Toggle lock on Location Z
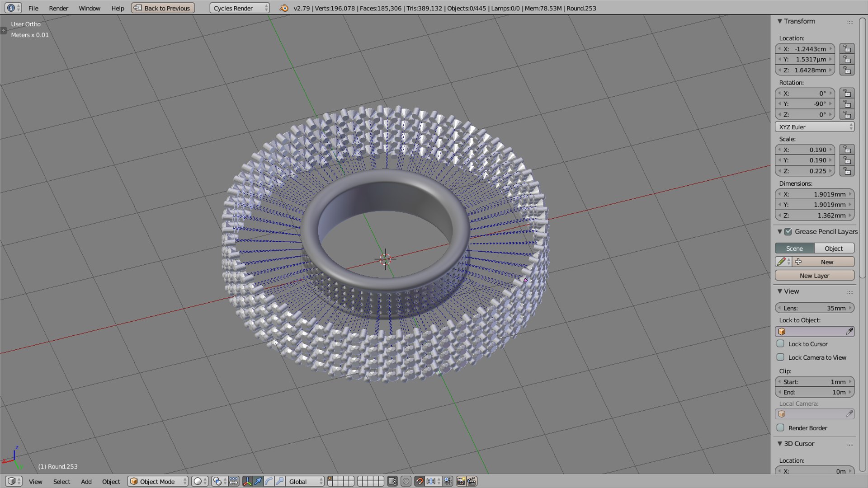The image size is (868, 488). [847, 70]
